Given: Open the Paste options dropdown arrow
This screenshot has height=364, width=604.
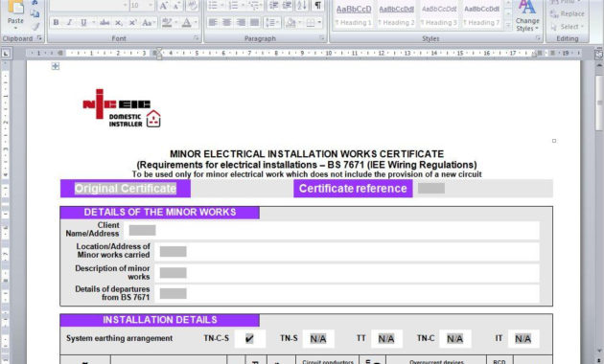Looking at the screenshot, I should tap(15, 28).
